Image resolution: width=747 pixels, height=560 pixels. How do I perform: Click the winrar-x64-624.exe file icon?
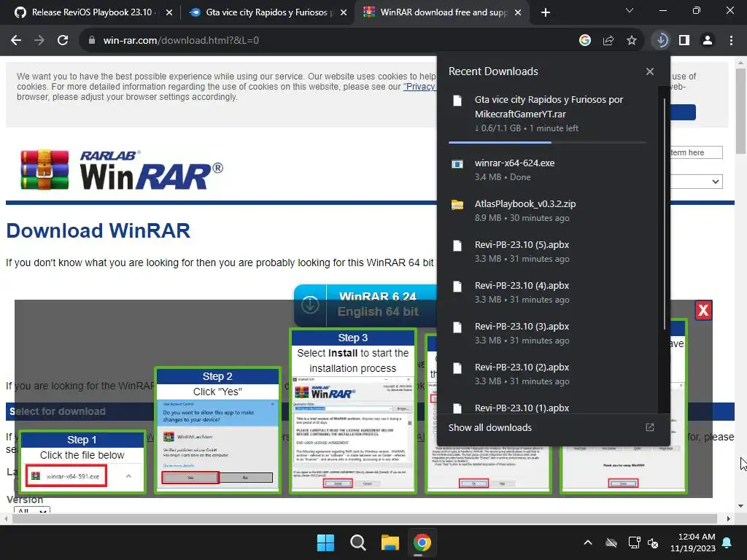(x=457, y=164)
